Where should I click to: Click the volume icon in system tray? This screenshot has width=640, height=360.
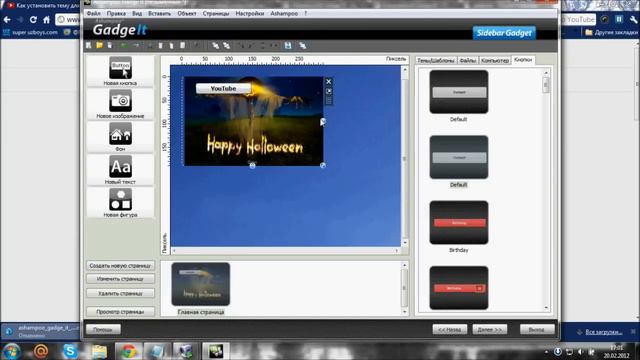coord(580,351)
